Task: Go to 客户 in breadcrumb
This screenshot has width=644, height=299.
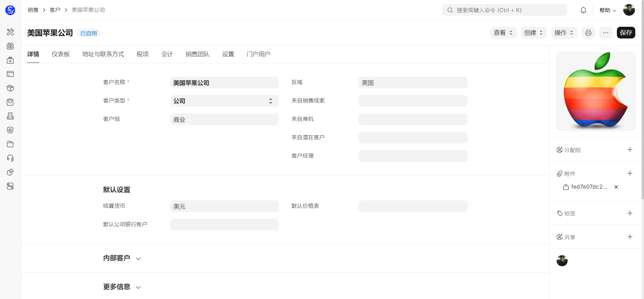Action: coord(55,10)
